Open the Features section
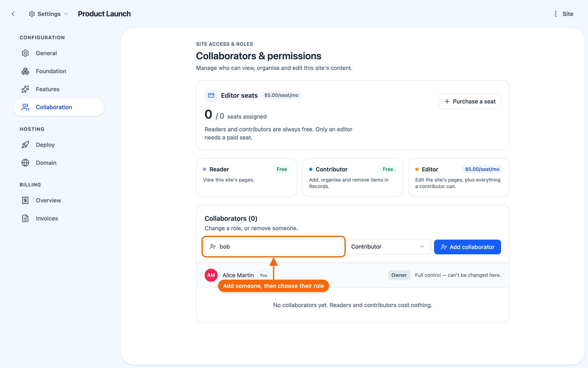Screen dimensions: 588x368 pos(59,89)
